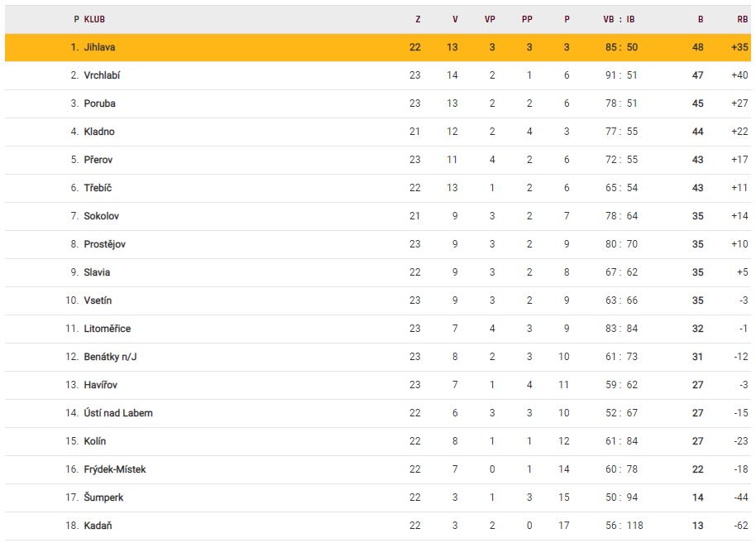Click the Prostějov club name
The width and height of the screenshot is (756, 548).
click(104, 244)
